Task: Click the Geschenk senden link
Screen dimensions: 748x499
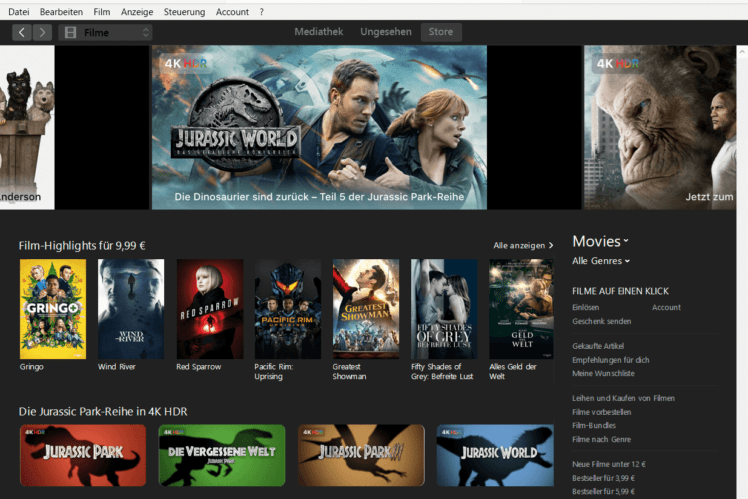Action: pos(602,322)
